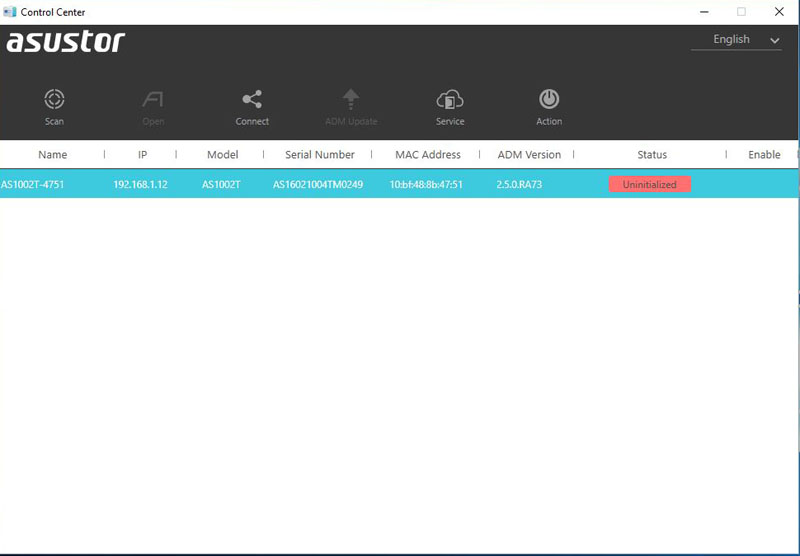Sort by the ADM Version column header
Viewport: 800px width, 556px height.
click(x=529, y=155)
